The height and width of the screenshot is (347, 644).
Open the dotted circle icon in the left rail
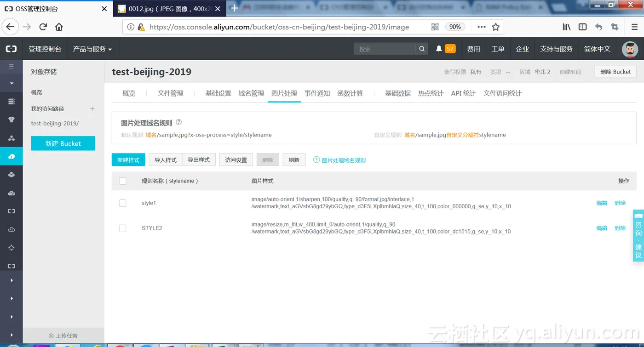[x=11, y=248]
